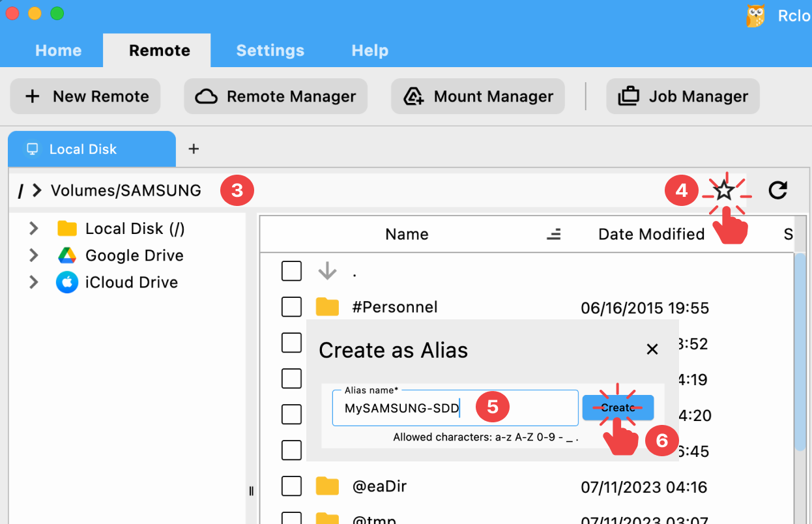Check the checkbox next to #Personnel folder
Screen dimensions: 812x524
pyautogui.click(x=291, y=306)
